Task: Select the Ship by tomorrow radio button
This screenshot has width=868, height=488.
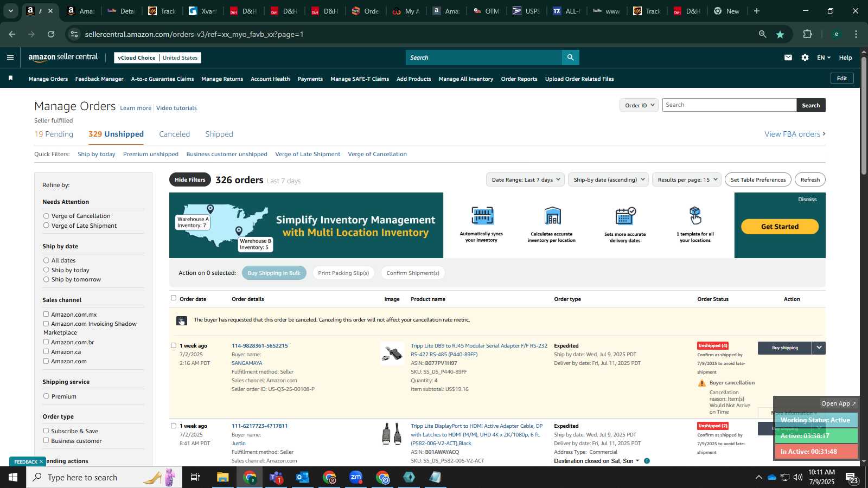Action: [46, 279]
